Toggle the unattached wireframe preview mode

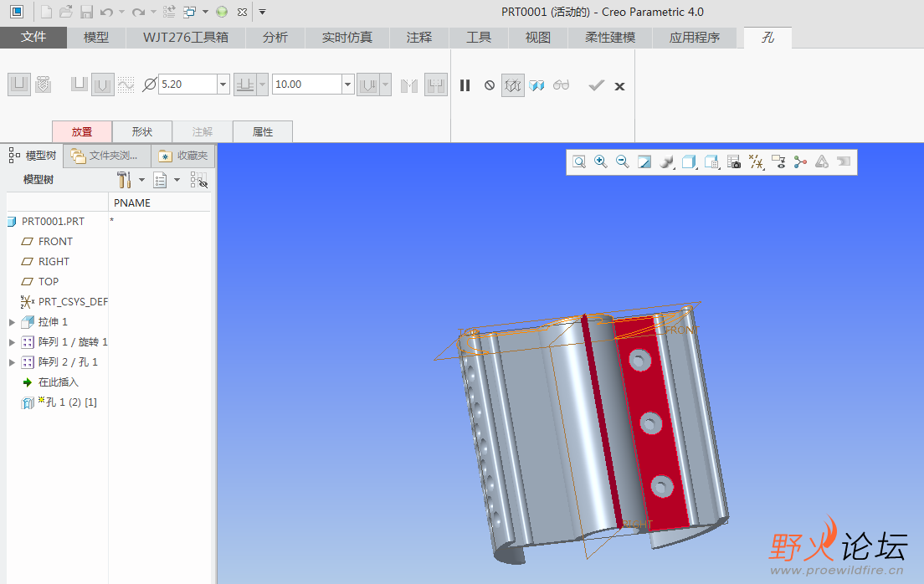click(x=513, y=85)
